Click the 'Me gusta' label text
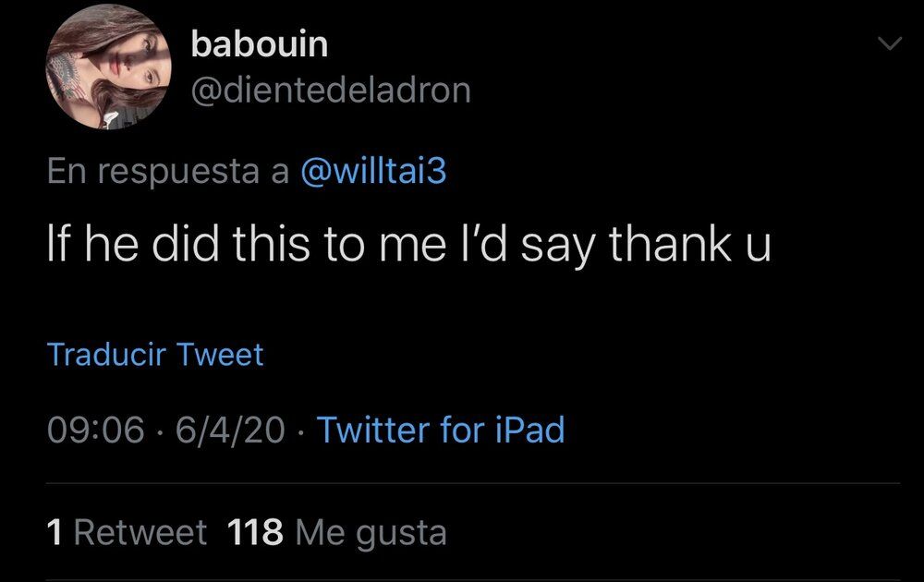The height and width of the screenshot is (582, 924). coord(371,533)
